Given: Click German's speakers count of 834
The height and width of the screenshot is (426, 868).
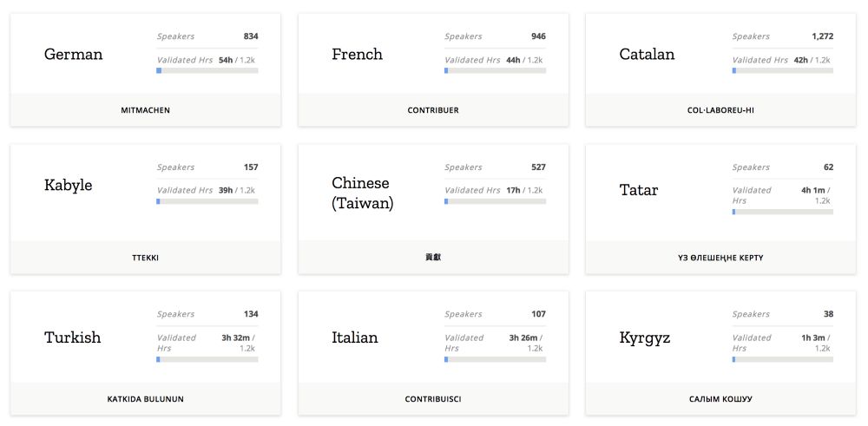Looking at the screenshot, I should (251, 36).
